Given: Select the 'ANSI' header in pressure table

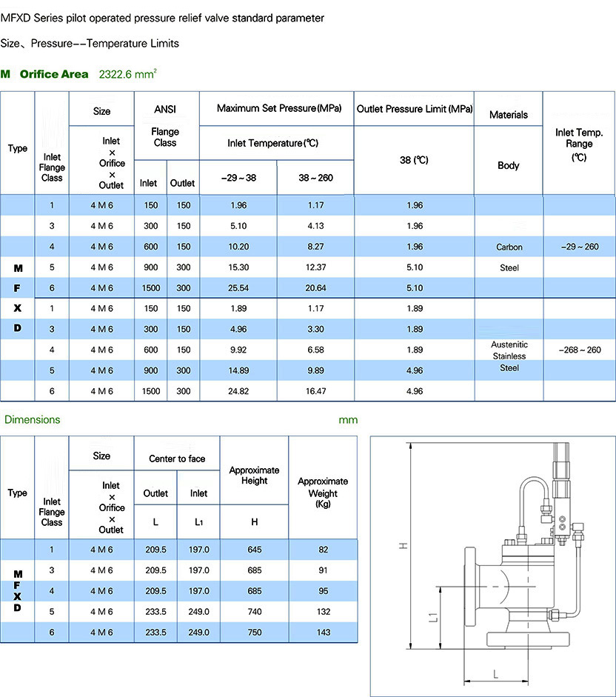Looking at the screenshot, I should click(x=165, y=110).
